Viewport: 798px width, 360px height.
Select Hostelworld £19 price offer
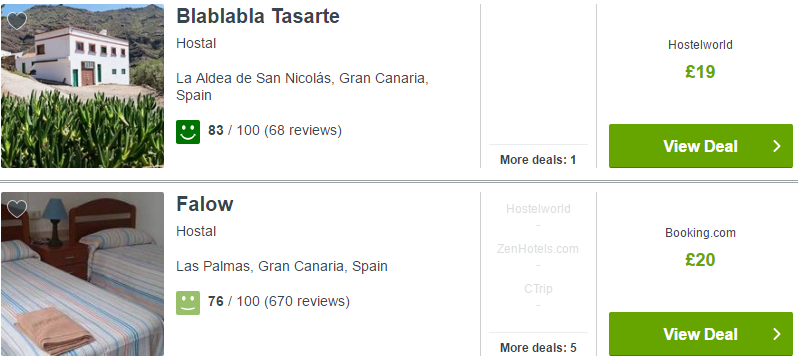pyautogui.click(x=700, y=61)
